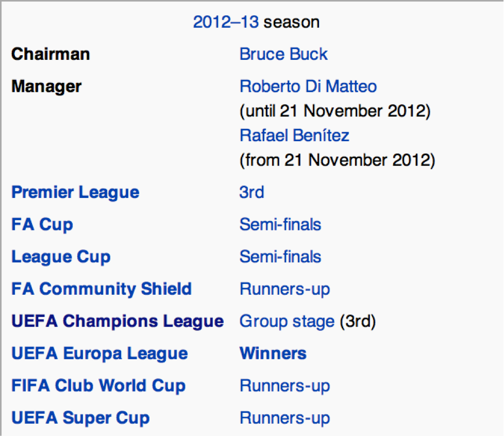Open Roberto Di Matteo's page
Screen dimensions: 504x436
[x=308, y=87]
